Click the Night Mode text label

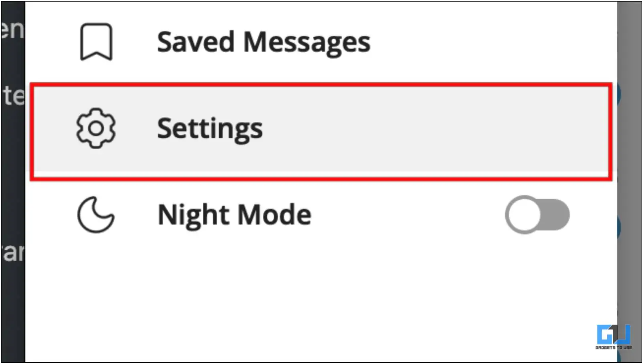[234, 215]
